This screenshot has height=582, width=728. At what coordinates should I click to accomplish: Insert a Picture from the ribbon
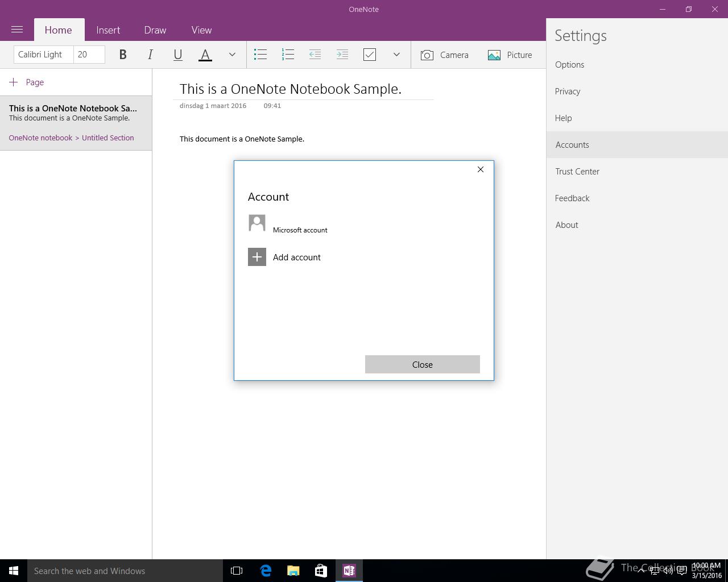point(510,55)
